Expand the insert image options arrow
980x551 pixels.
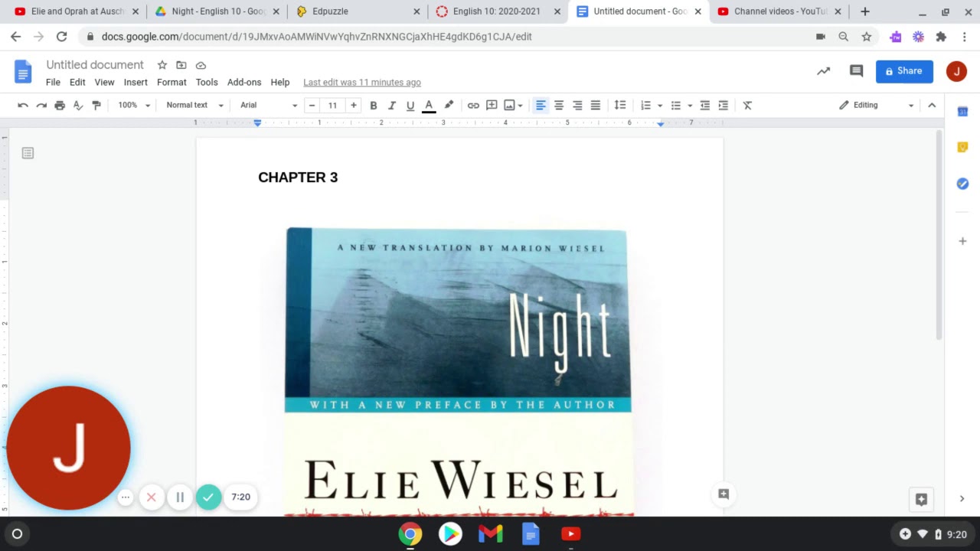[x=521, y=106]
